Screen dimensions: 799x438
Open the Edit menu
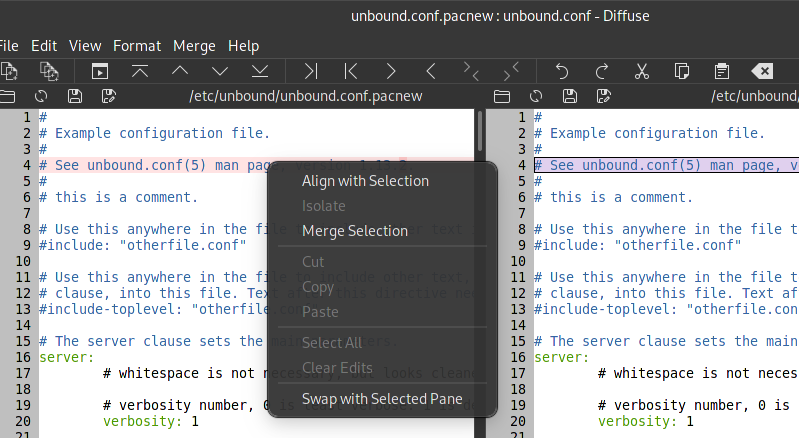[x=44, y=46]
